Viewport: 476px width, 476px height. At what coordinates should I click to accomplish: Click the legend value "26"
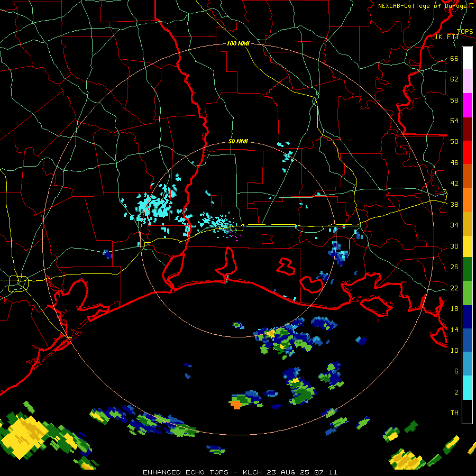[454, 267]
